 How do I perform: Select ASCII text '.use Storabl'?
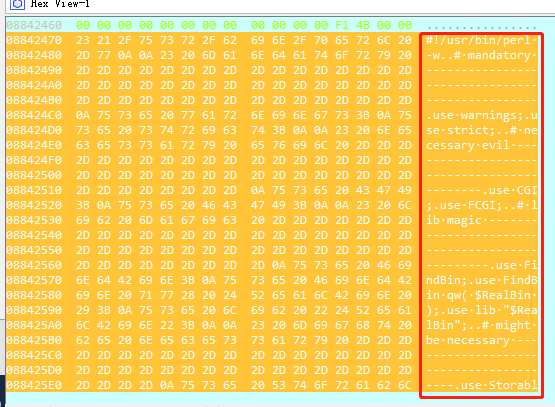click(x=496, y=385)
